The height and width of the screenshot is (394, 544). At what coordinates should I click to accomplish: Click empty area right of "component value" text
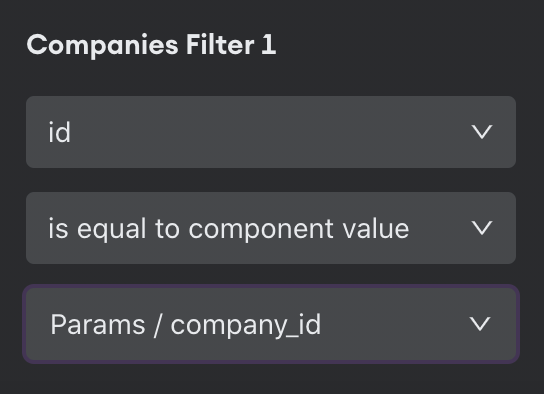tap(440, 228)
